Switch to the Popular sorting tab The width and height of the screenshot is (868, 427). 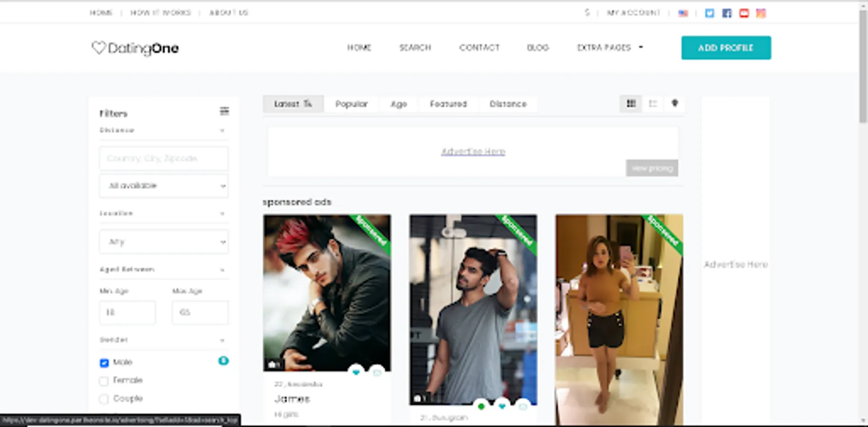point(351,103)
